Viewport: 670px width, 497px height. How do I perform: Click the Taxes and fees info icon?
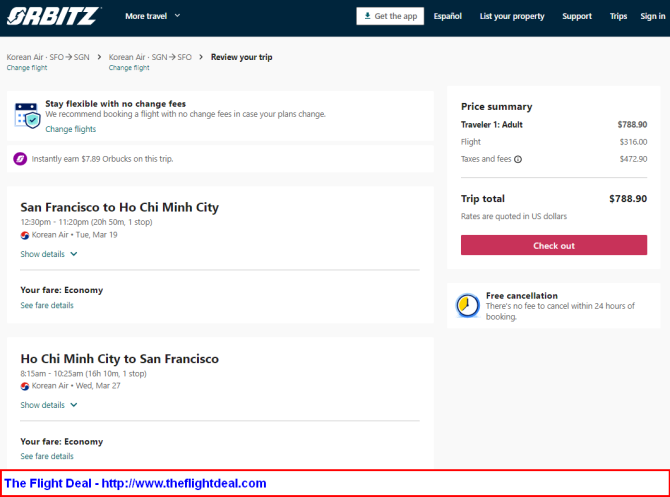tap(518, 159)
